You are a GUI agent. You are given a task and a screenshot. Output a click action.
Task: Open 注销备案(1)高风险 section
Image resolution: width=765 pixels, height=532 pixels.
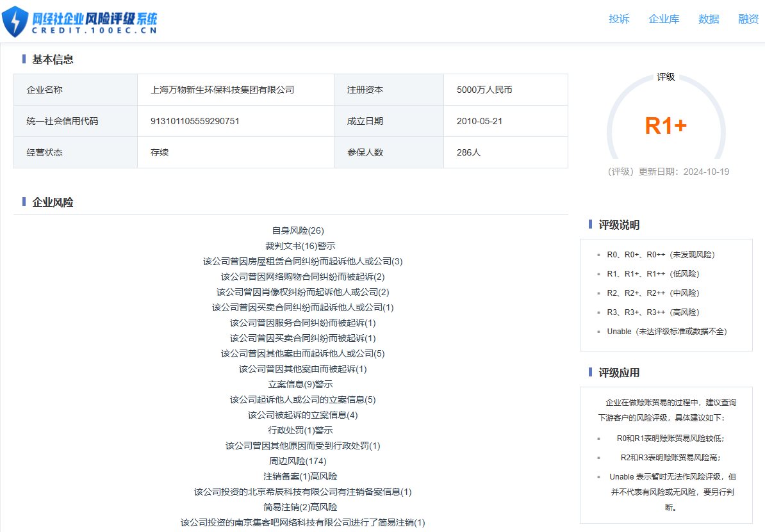click(300, 476)
